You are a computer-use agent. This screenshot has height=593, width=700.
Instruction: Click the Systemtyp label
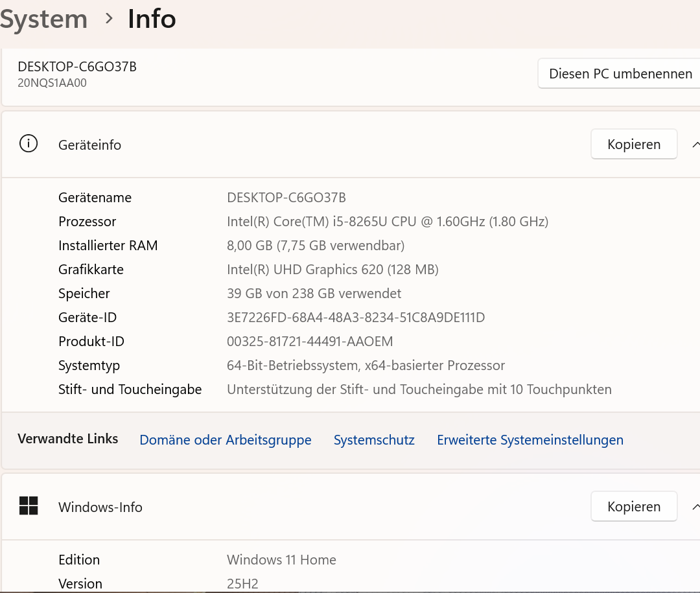[x=89, y=366]
